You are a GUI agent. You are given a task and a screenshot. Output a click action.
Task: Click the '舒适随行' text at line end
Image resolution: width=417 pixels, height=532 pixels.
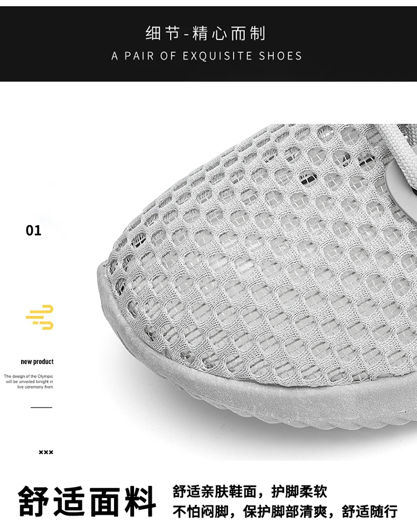coord(370,511)
